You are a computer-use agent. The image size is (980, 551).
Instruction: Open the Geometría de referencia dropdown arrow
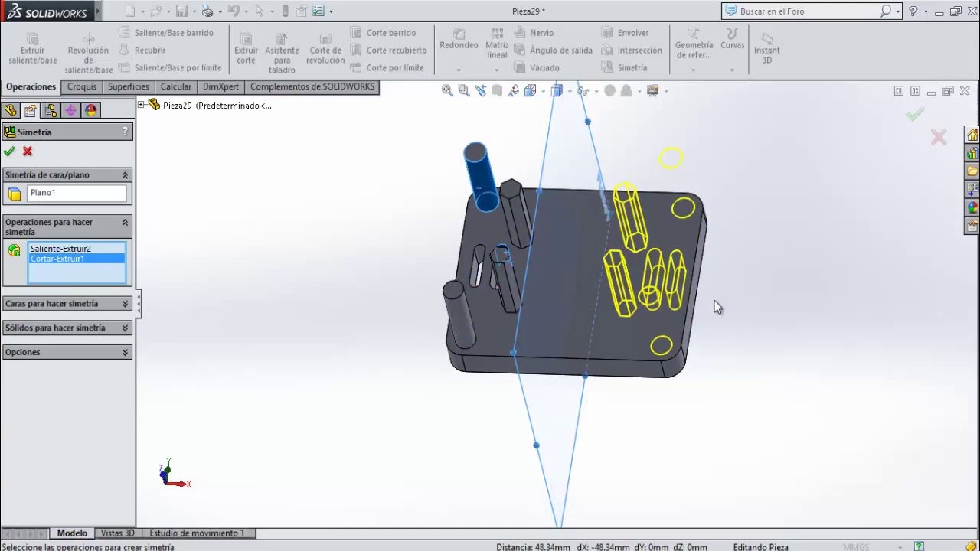[694, 70]
